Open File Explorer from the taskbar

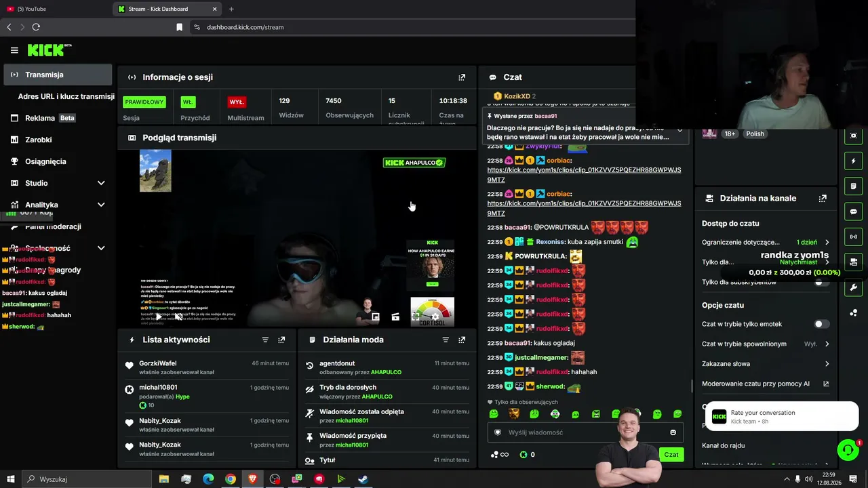point(164,479)
